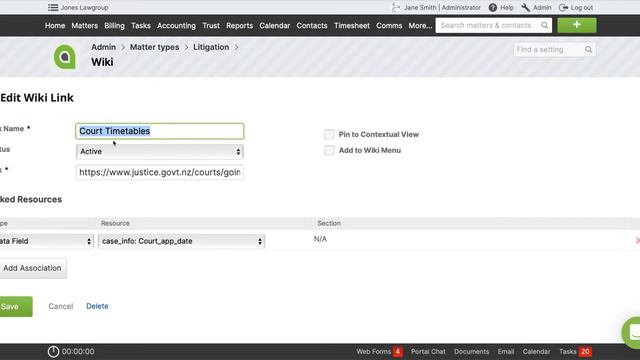Open the Billing menu
The width and height of the screenshot is (640, 360).
click(x=114, y=25)
